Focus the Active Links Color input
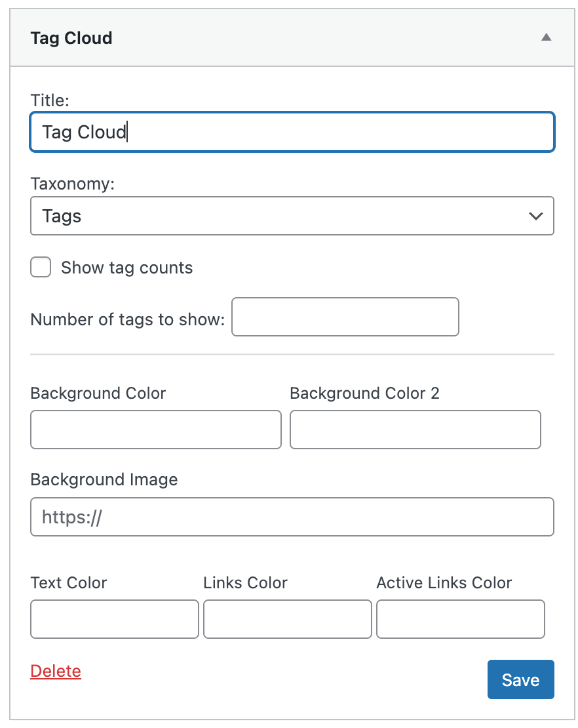 pos(460,619)
